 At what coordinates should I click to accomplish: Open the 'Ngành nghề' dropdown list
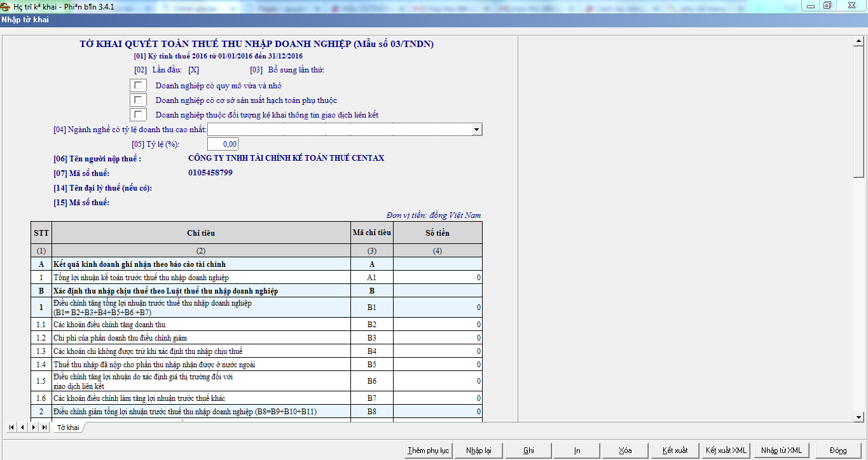(476, 130)
